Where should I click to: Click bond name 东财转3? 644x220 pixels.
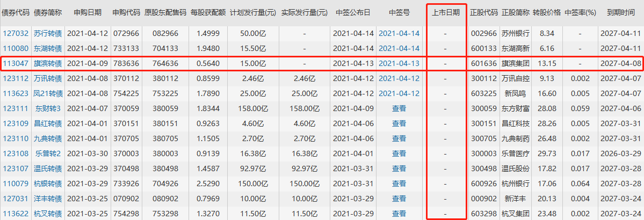pos(48,108)
